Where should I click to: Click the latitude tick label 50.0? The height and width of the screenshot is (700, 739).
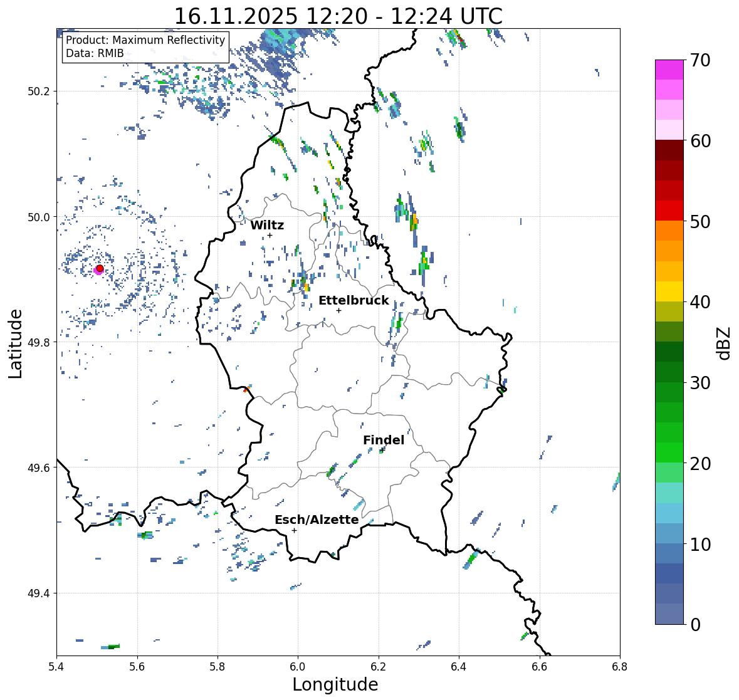pos(39,217)
